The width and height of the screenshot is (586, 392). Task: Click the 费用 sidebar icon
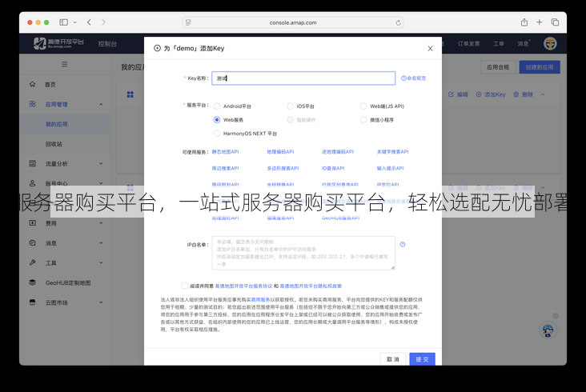33,223
